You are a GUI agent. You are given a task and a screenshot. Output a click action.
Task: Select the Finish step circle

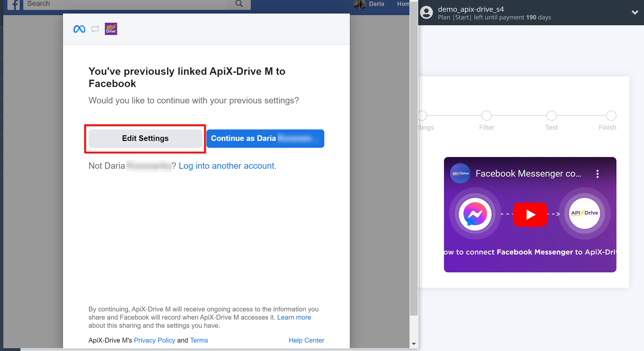[611, 116]
